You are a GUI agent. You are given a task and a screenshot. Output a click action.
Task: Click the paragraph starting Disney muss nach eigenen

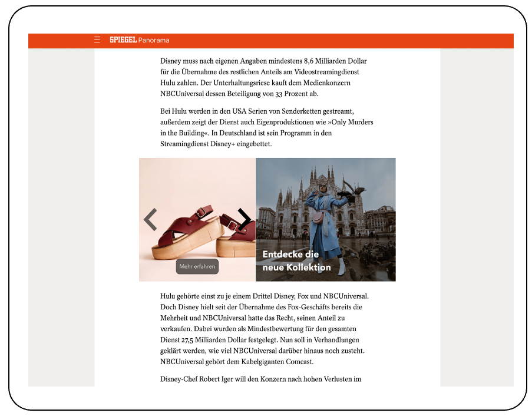tap(264, 77)
